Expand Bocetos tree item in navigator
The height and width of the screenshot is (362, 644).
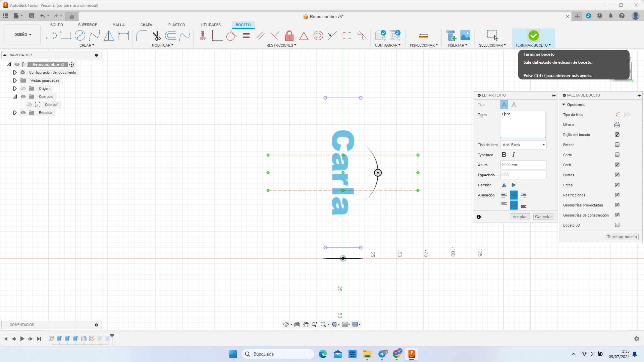(x=15, y=112)
